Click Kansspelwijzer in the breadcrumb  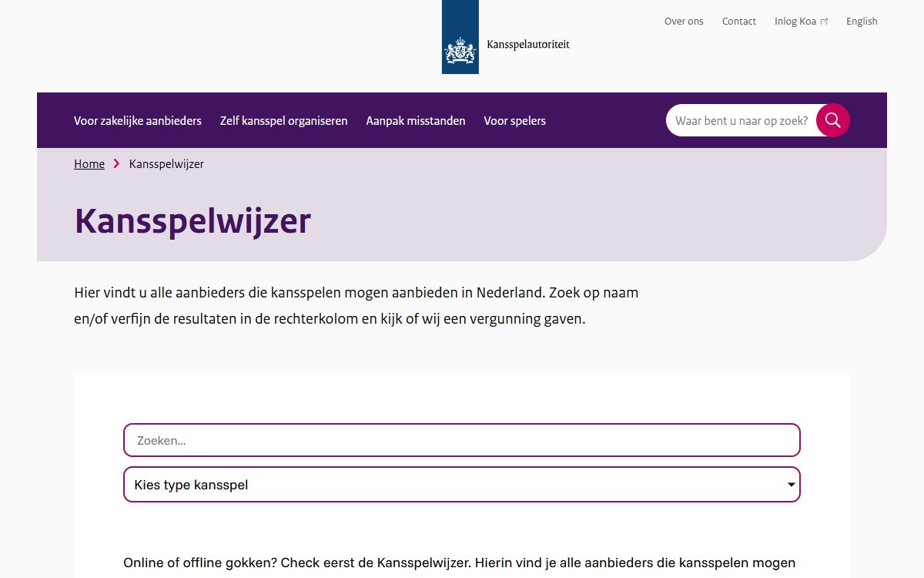coord(166,163)
